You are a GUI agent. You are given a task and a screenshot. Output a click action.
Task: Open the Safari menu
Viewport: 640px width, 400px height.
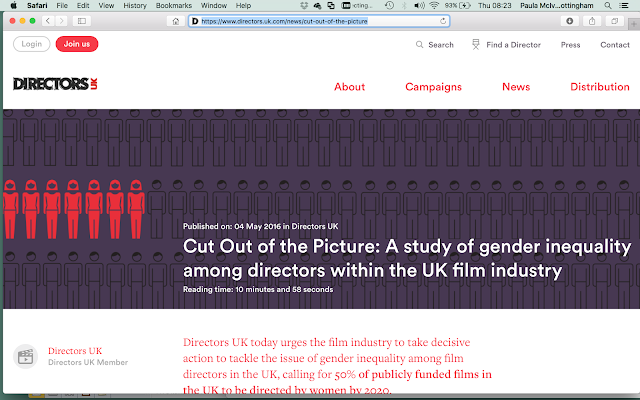[37, 5]
